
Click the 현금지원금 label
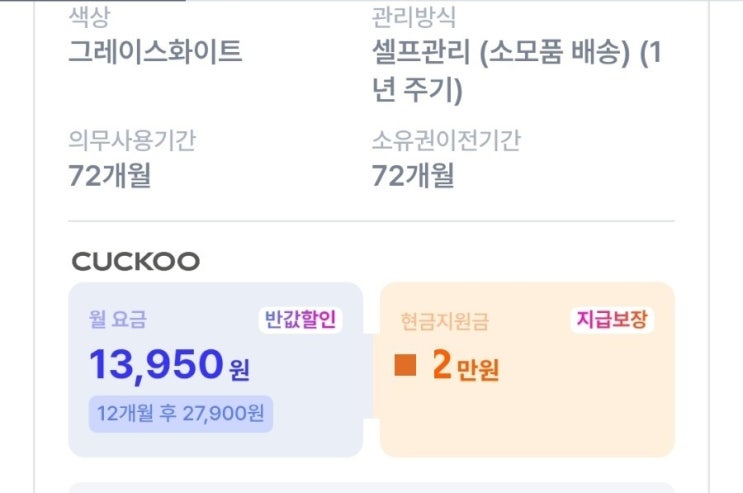(444, 321)
